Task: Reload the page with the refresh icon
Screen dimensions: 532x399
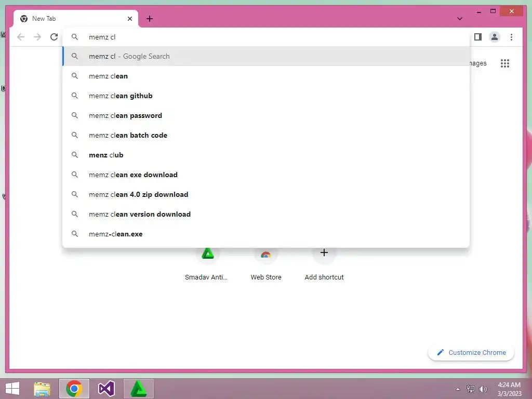Action: pyautogui.click(x=54, y=37)
